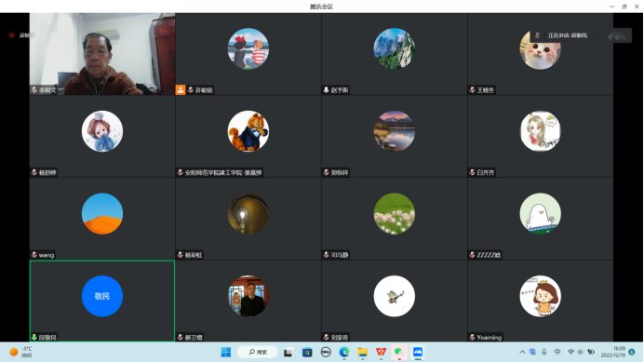Open WeChat from the taskbar

399,352
